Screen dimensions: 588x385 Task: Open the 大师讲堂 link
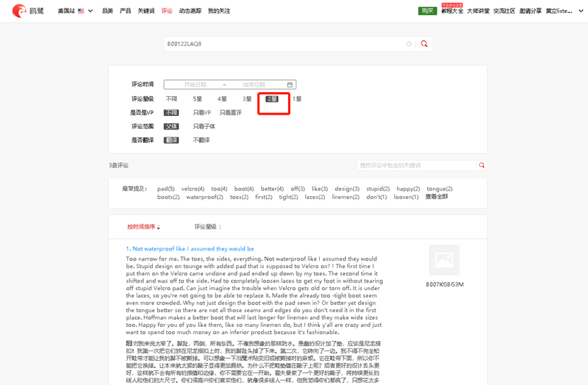tap(478, 11)
